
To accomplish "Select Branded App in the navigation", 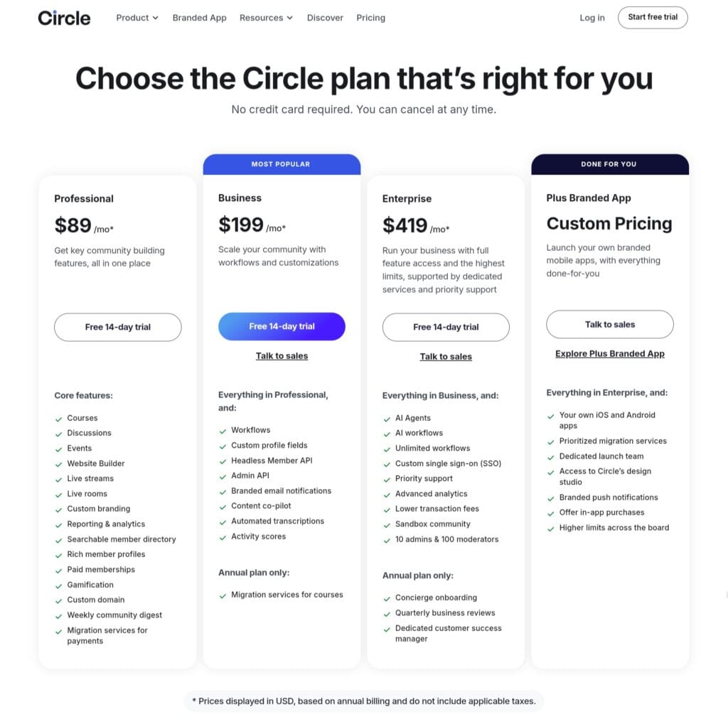I will [x=199, y=18].
